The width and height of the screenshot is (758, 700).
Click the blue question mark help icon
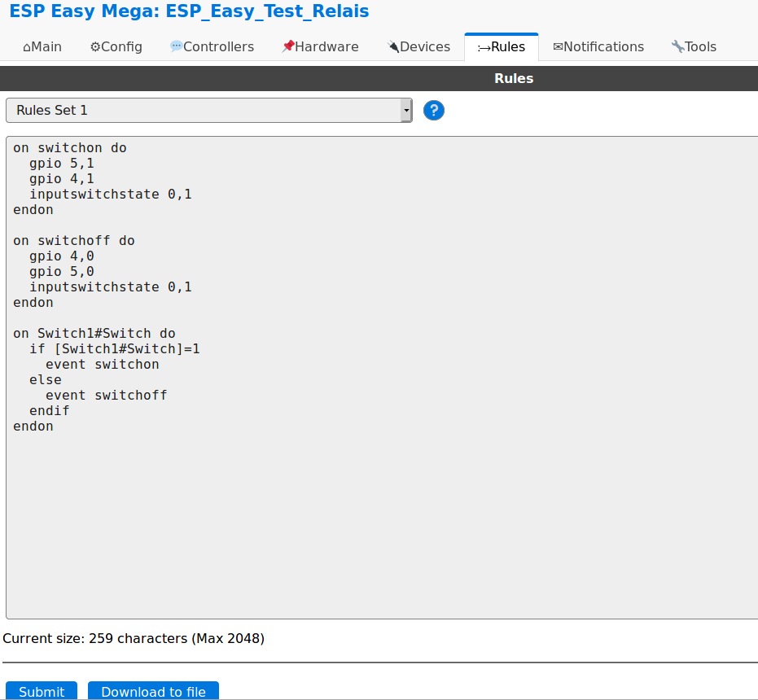click(x=434, y=110)
